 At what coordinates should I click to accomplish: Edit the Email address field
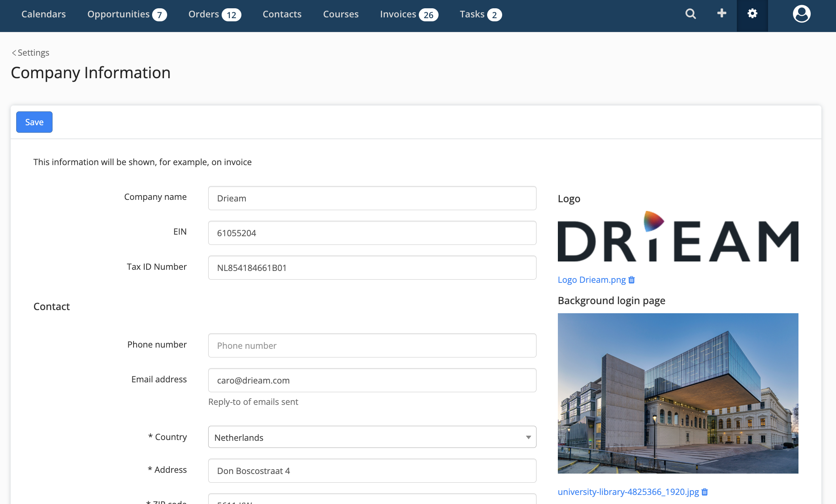(372, 380)
